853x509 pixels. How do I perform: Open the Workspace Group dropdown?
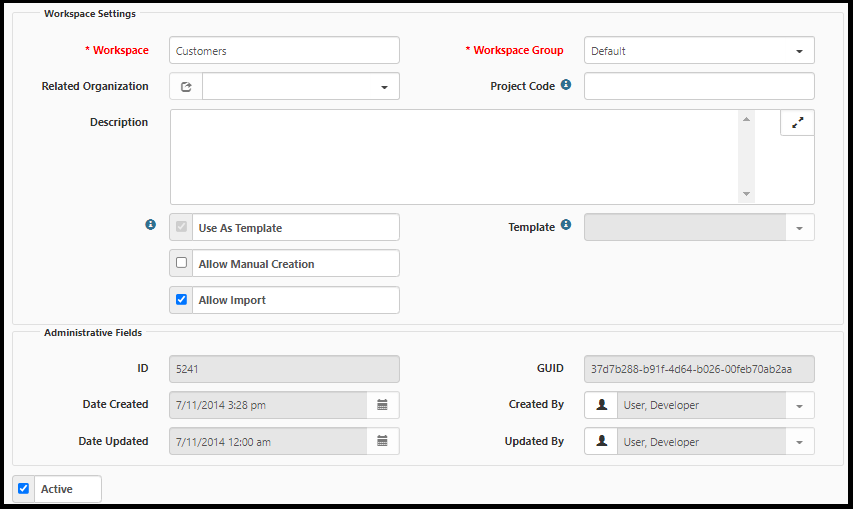(798, 51)
